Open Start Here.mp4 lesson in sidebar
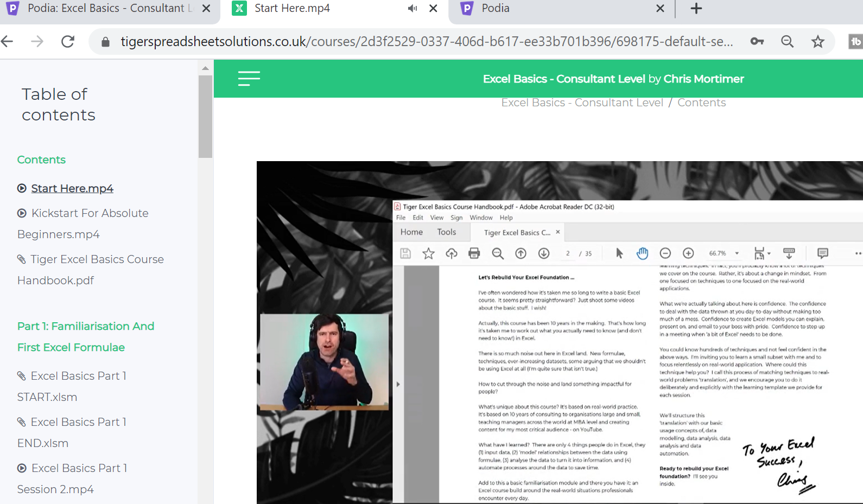 [72, 188]
